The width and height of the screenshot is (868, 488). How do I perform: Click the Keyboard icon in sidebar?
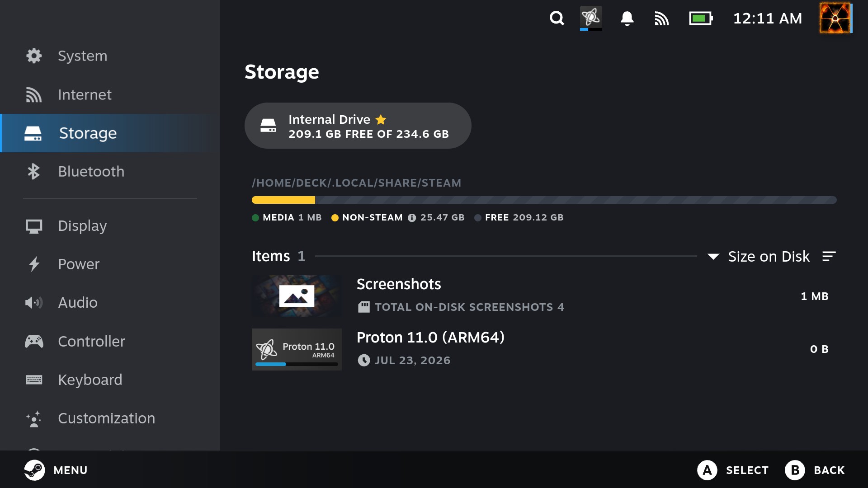pos(34,380)
